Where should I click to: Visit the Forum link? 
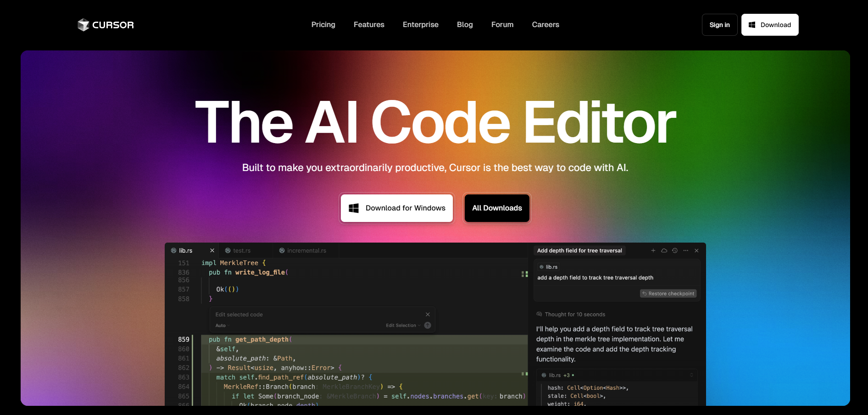[x=502, y=25]
